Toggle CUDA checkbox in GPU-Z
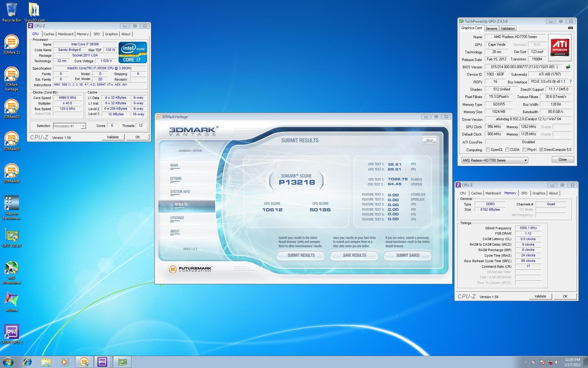The width and height of the screenshot is (588, 368). 507,150
